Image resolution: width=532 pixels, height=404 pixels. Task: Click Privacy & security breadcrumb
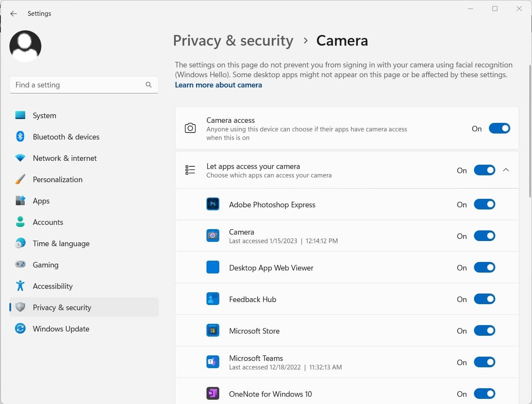[x=233, y=41]
